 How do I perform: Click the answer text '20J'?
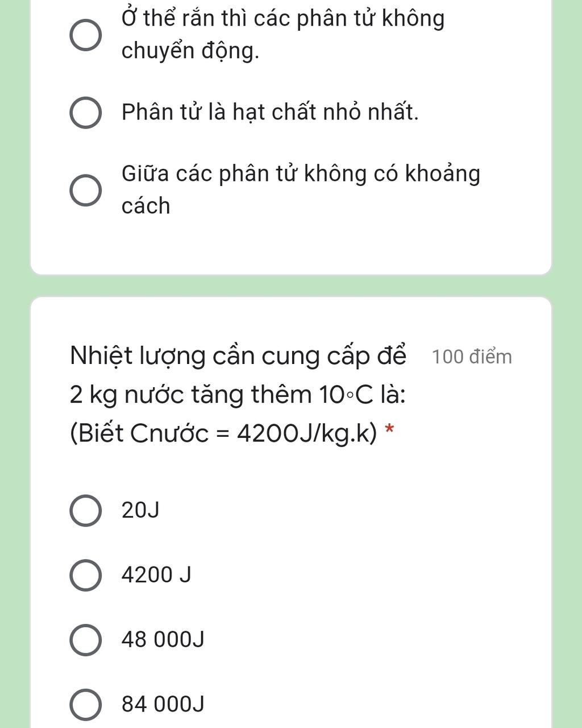tap(140, 511)
